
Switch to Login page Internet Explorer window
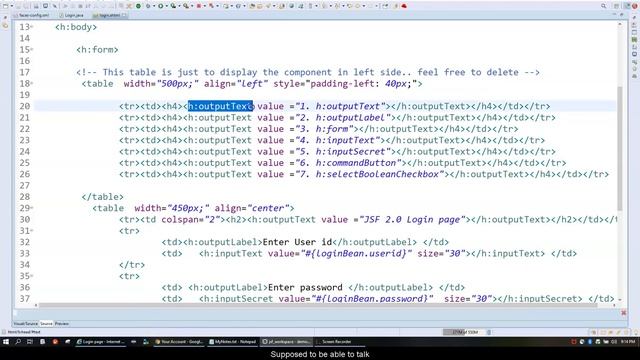(100, 342)
